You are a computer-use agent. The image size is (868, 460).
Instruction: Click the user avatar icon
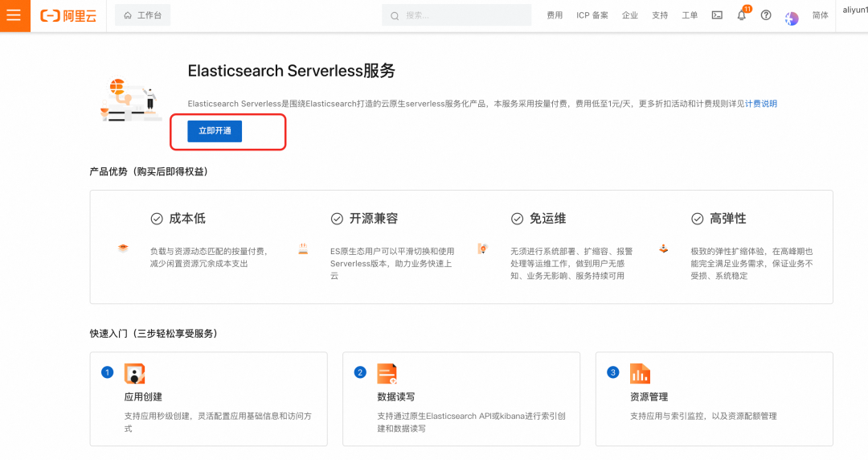[792, 18]
